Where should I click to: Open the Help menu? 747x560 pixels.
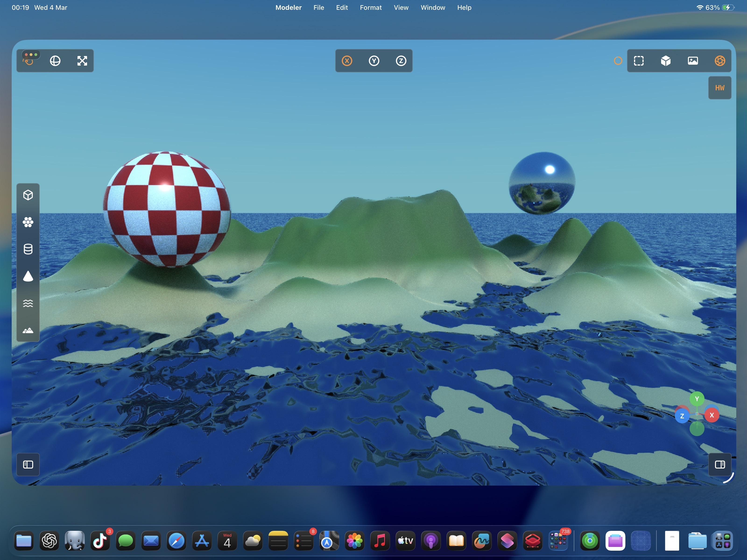point(464,7)
